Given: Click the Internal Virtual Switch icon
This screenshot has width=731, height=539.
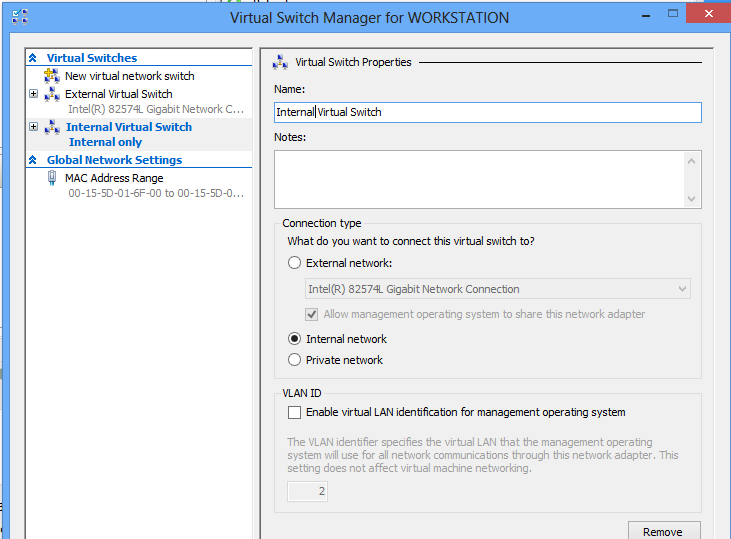Looking at the screenshot, I should [52, 127].
